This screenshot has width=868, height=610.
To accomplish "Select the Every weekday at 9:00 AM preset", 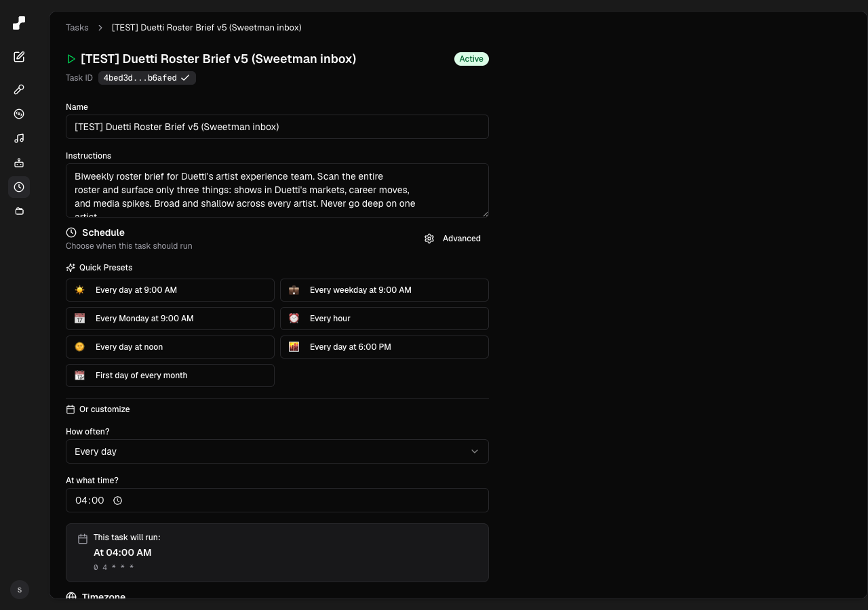I will 384,290.
